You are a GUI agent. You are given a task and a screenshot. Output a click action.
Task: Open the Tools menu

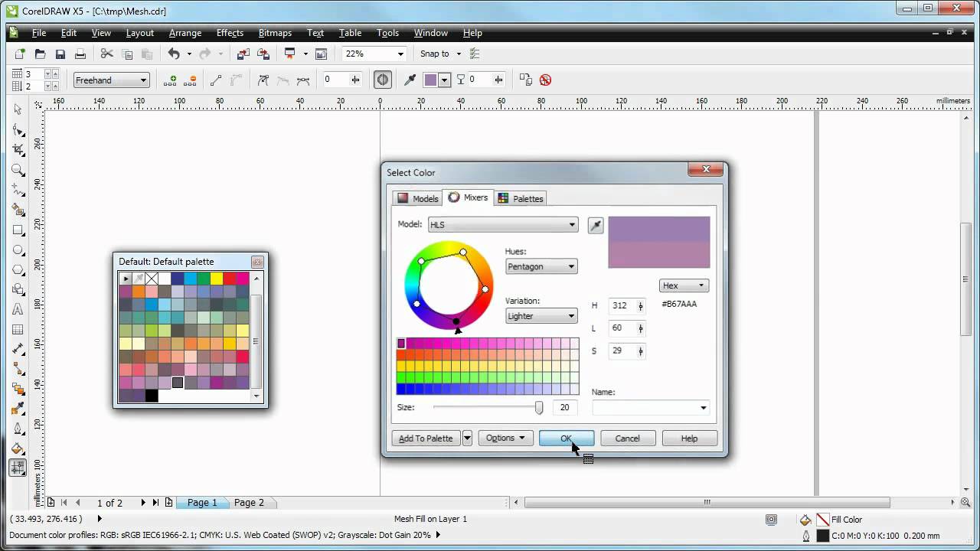pyautogui.click(x=387, y=33)
